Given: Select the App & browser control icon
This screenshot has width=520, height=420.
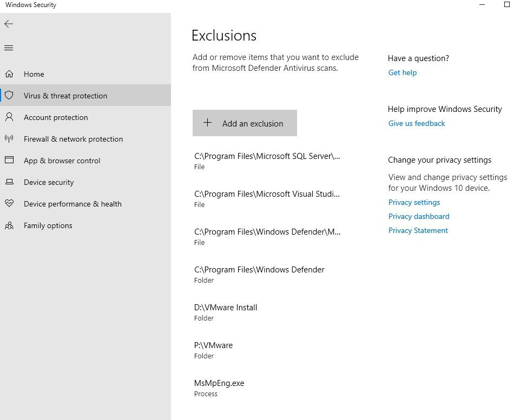Looking at the screenshot, I should [x=8, y=161].
